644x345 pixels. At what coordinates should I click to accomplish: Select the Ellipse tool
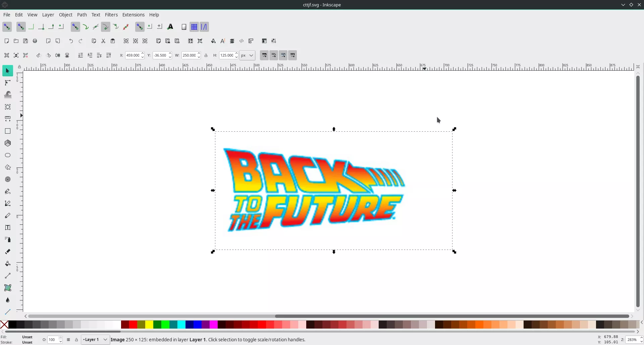tap(8, 155)
